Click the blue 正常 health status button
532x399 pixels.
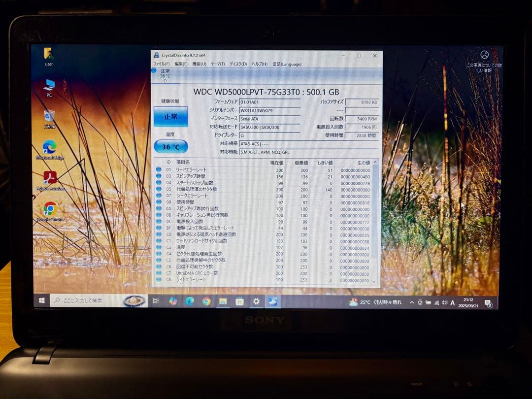click(x=171, y=116)
